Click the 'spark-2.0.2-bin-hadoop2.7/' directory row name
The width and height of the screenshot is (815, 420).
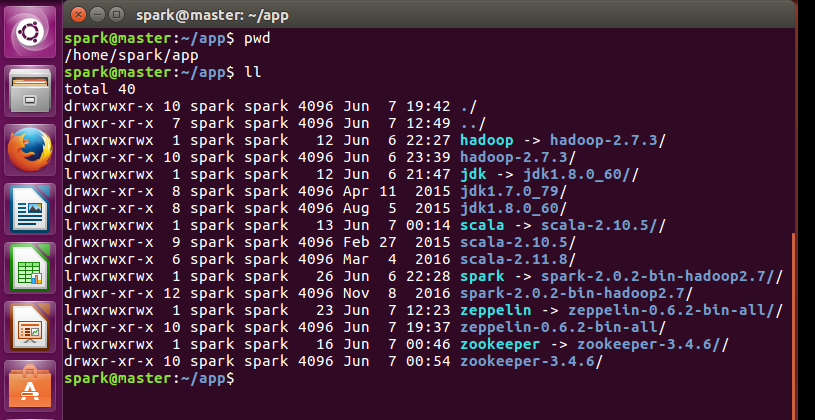577,293
